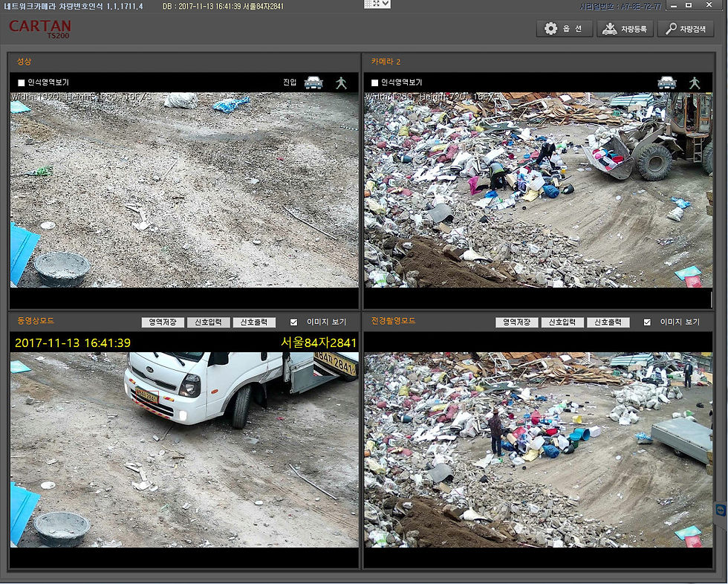Select the 카메라 2 live camera view
The width and height of the screenshot is (728, 584).
(x=538, y=189)
